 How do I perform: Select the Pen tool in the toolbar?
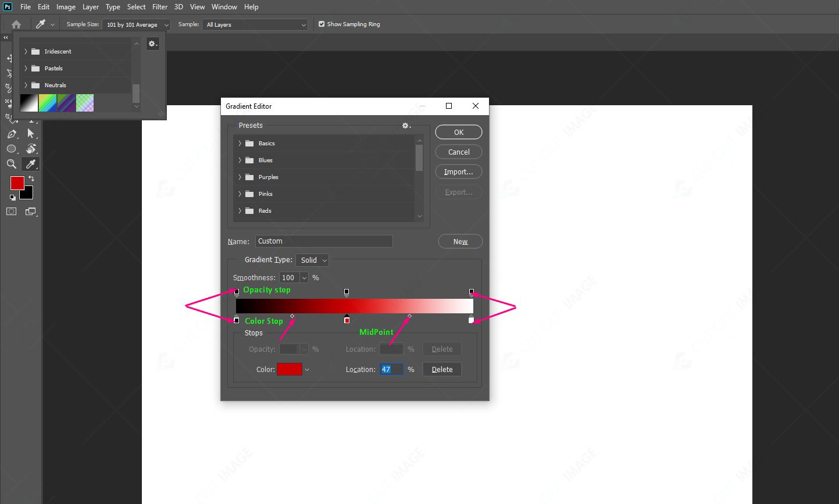[12, 134]
